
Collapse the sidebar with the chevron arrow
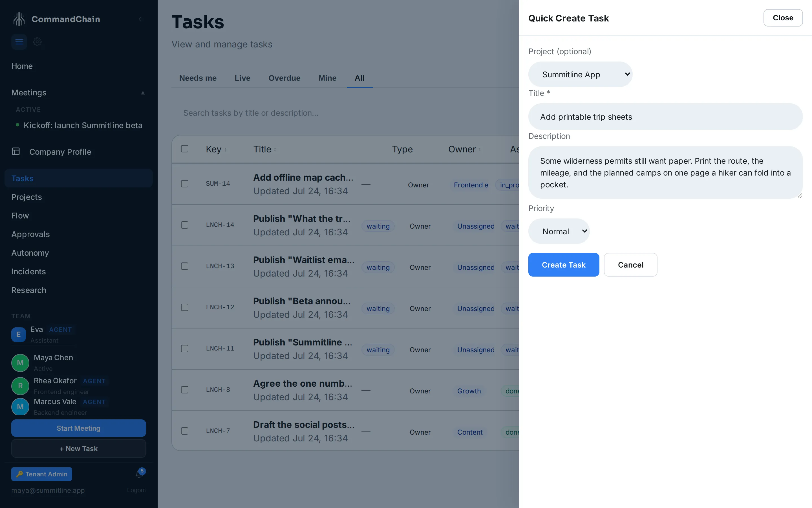tap(140, 19)
